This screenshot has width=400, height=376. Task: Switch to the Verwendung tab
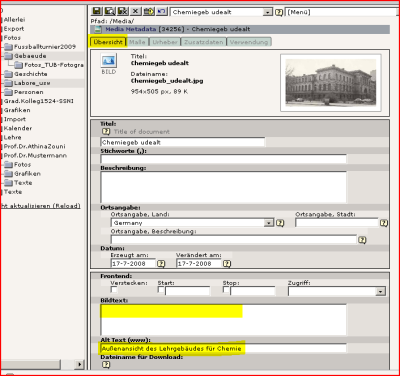(x=249, y=42)
